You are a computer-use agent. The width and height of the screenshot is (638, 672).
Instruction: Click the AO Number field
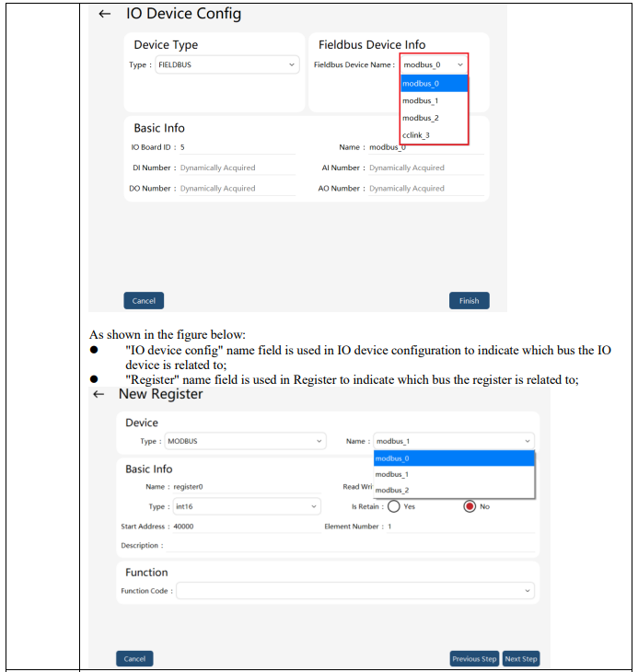click(426, 189)
